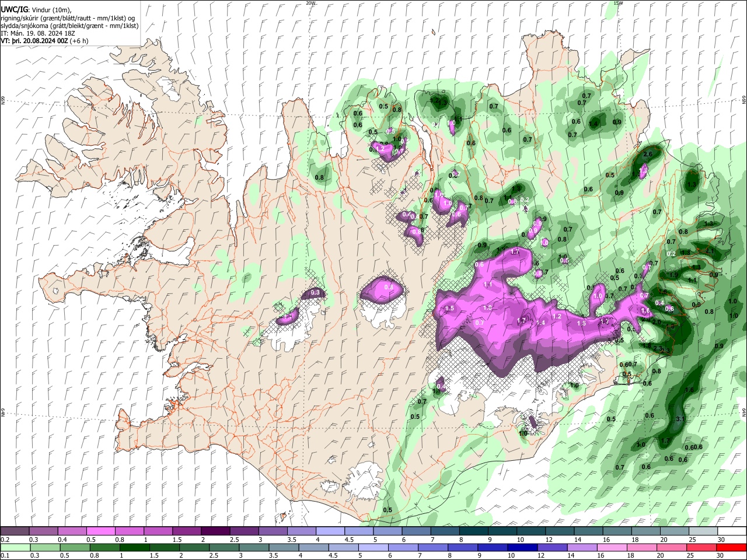747x560 pixels.
Task: Click the lavender 4 swatch in the top legend row
Action: [x=330, y=531]
